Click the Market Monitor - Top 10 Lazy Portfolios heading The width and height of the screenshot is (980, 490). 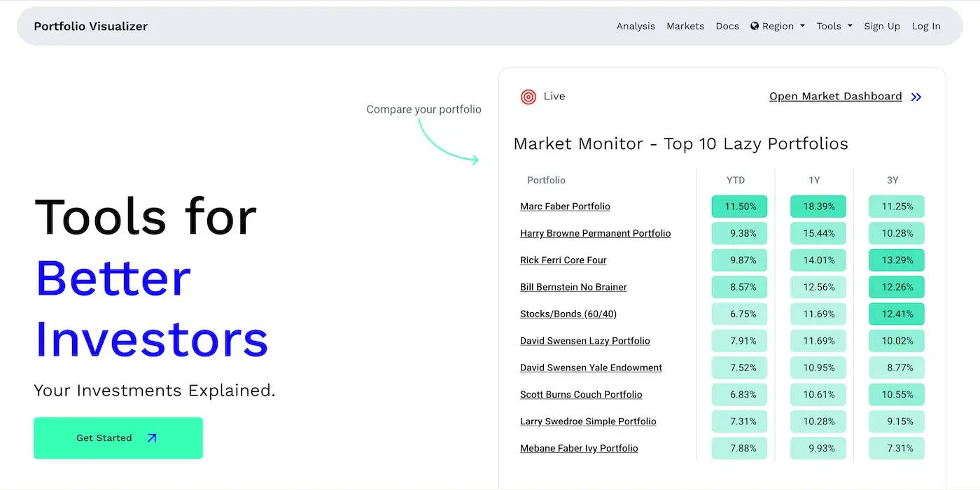pyautogui.click(x=680, y=144)
